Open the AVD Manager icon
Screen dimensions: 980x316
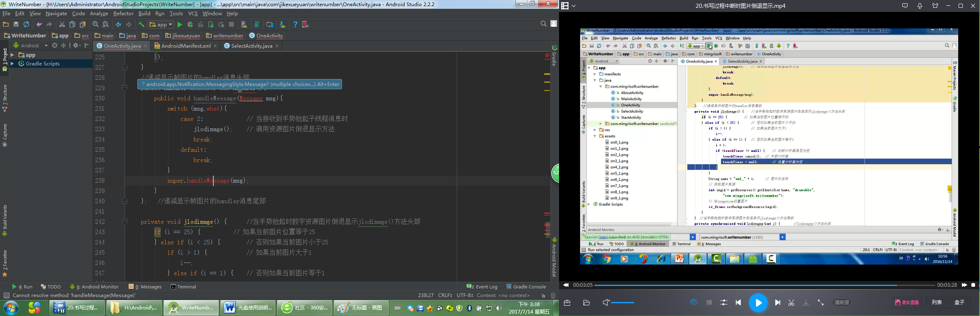click(244, 25)
